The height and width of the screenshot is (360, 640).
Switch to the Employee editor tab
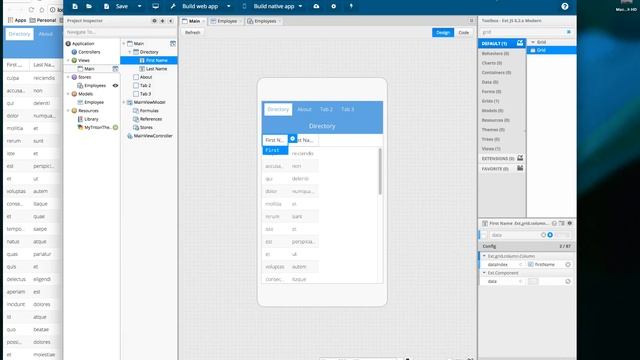pyautogui.click(x=227, y=21)
